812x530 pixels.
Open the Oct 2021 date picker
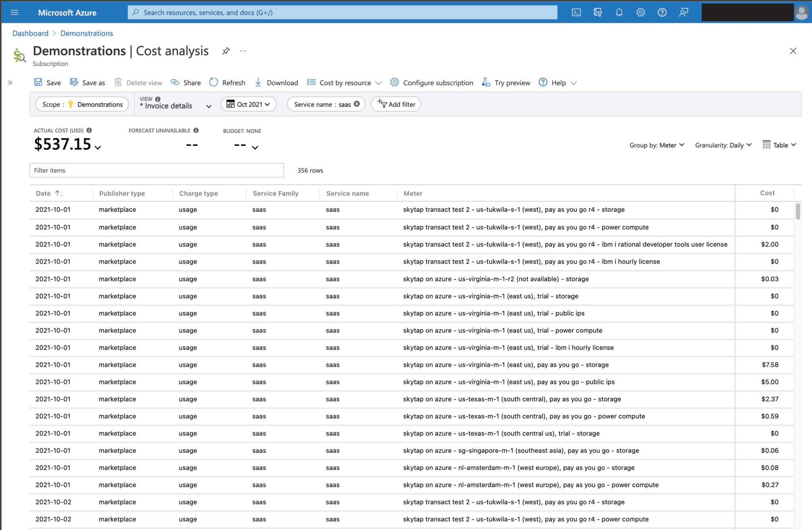point(248,104)
